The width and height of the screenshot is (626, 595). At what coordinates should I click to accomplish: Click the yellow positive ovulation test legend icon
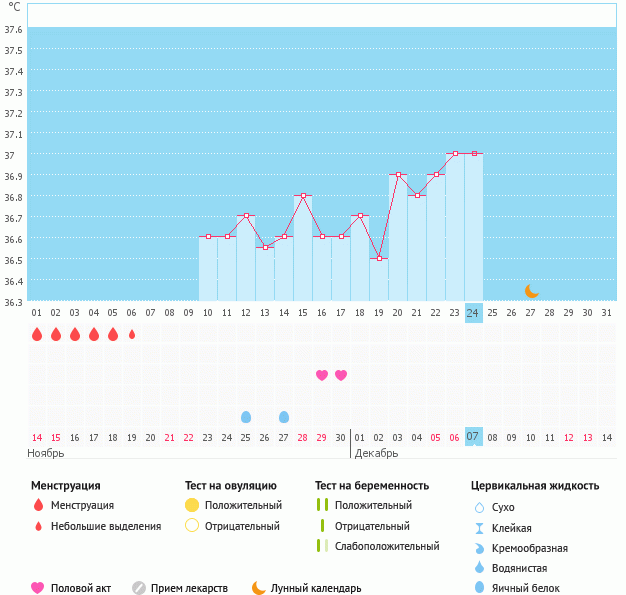(x=192, y=505)
